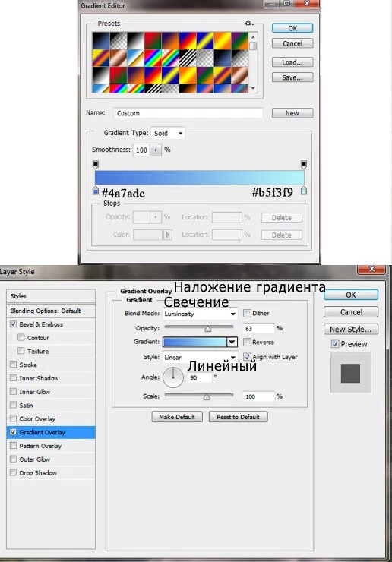The width and height of the screenshot is (392, 562).
Task: Click the presets scrollbar up arrow
Action: pos(254,37)
